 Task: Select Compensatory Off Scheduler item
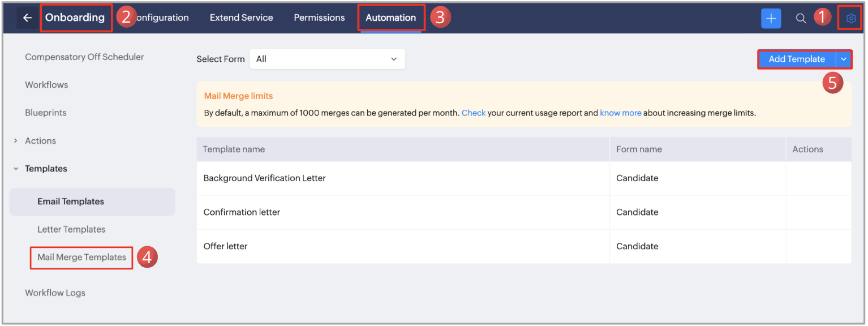84,57
